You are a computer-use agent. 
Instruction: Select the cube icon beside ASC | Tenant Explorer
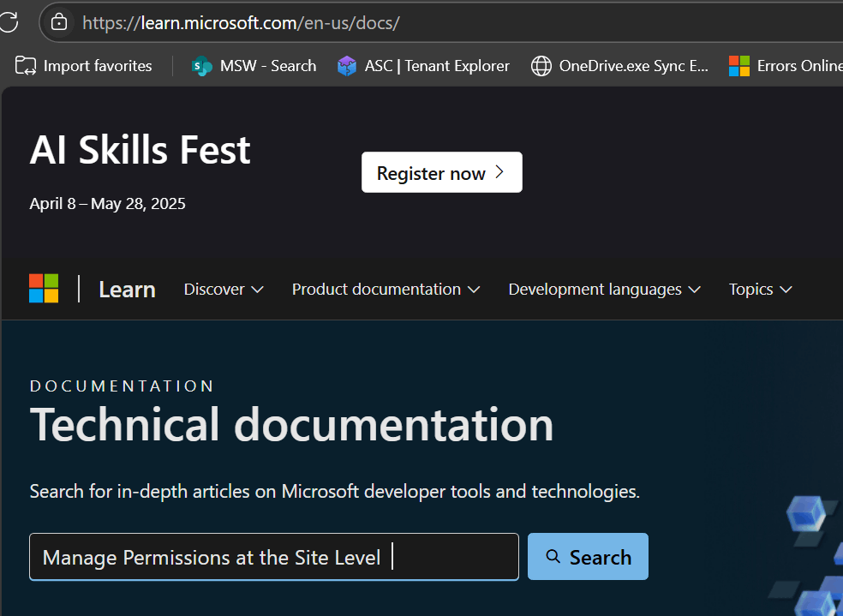(347, 66)
